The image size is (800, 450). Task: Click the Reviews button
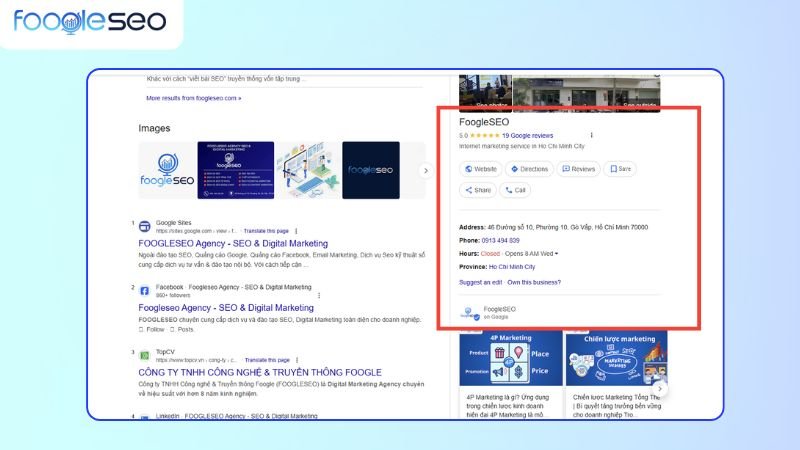click(579, 169)
